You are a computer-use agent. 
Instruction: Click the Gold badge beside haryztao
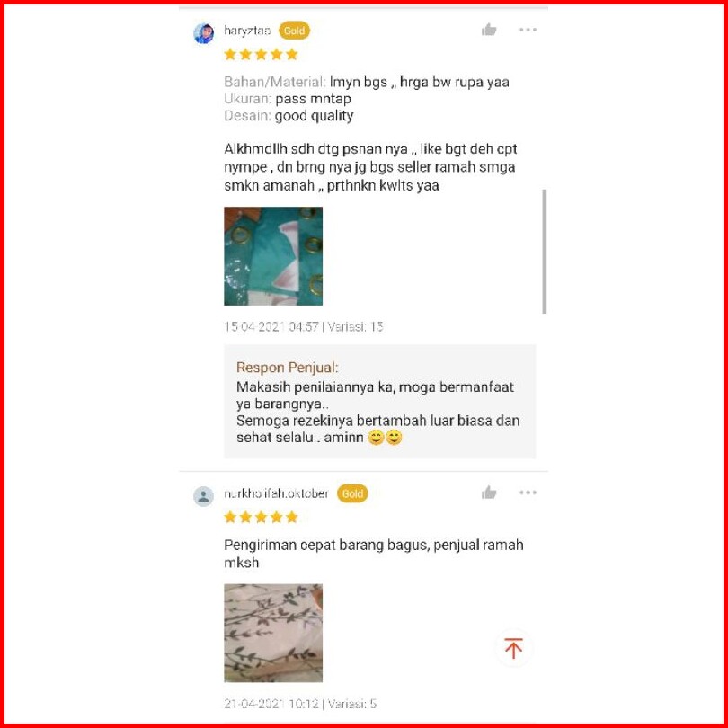coord(294,31)
